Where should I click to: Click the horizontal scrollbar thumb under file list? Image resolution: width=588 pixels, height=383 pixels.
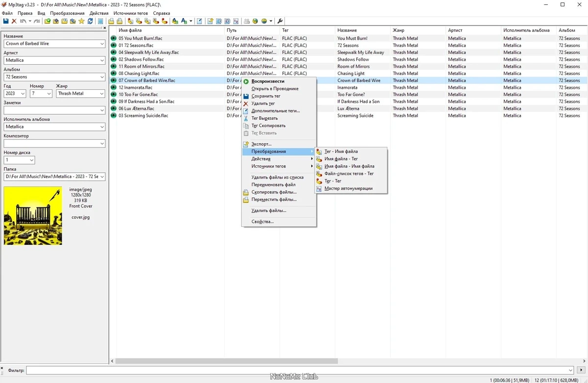[226, 361]
